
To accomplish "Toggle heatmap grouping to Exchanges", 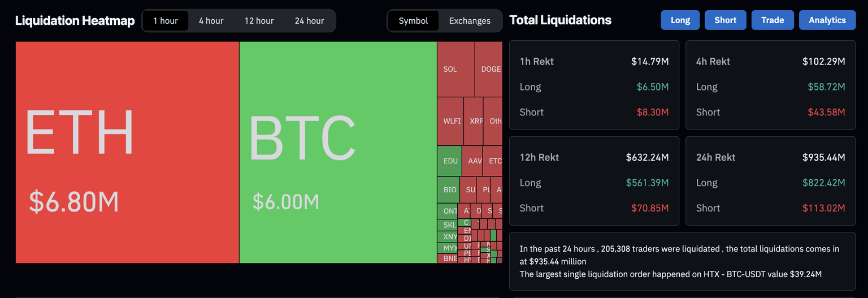I will pyautogui.click(x=470, y=21).
